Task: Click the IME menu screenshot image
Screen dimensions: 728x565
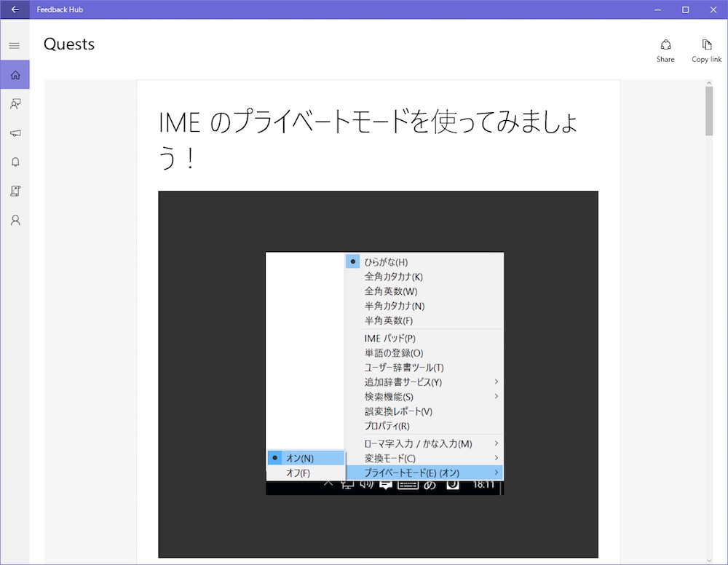Action: [378, 374]
